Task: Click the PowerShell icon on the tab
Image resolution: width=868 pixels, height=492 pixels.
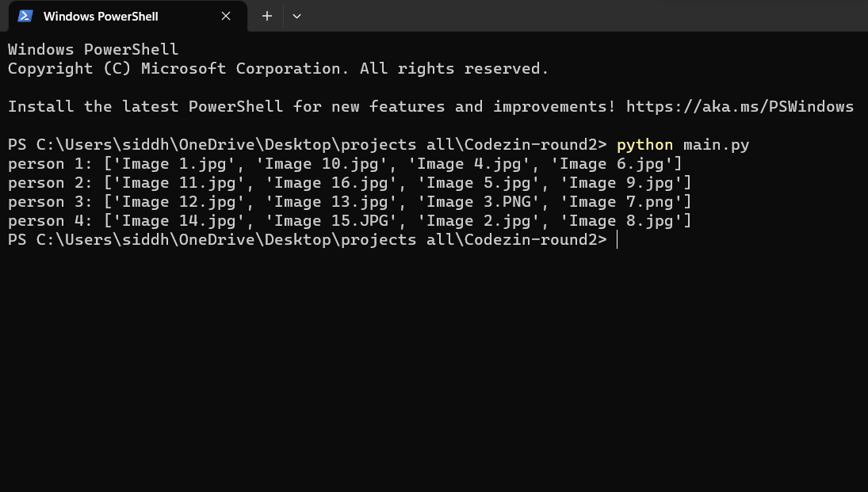Action: (25, 15)
